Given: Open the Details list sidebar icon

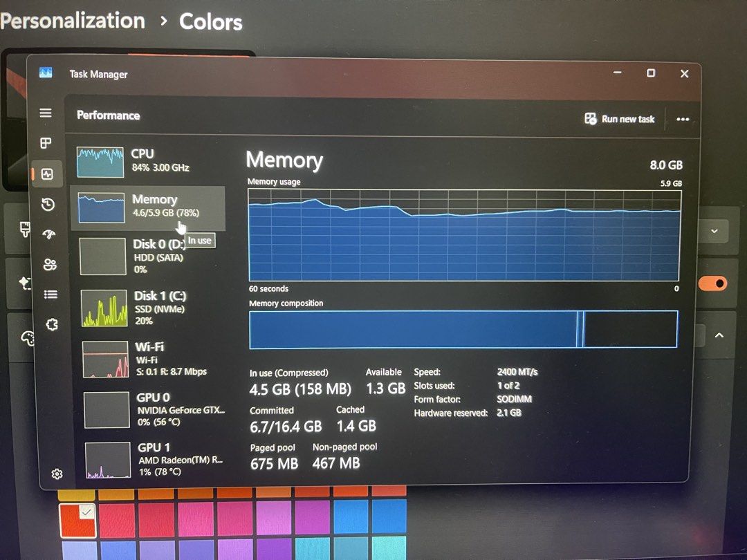Looking at the screenshot, I should pyautogui.click(x=50, y=295).
